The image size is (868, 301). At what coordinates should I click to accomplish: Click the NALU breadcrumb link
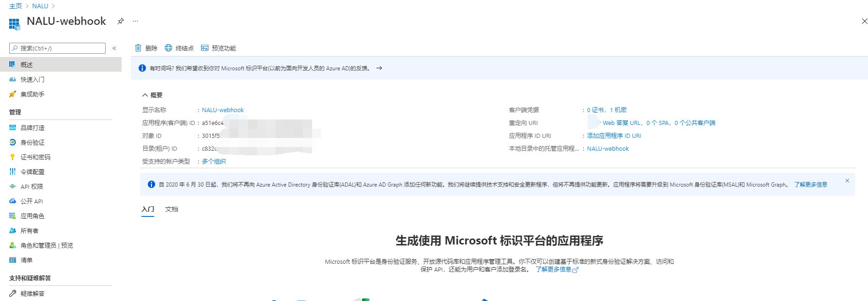pyautogui.click(x=40, y=6)
